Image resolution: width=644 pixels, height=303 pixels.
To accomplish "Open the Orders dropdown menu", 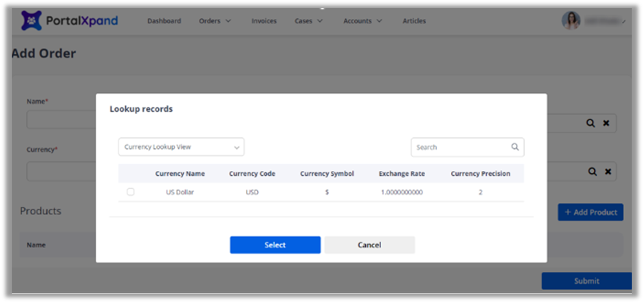I will pos(214,21).
